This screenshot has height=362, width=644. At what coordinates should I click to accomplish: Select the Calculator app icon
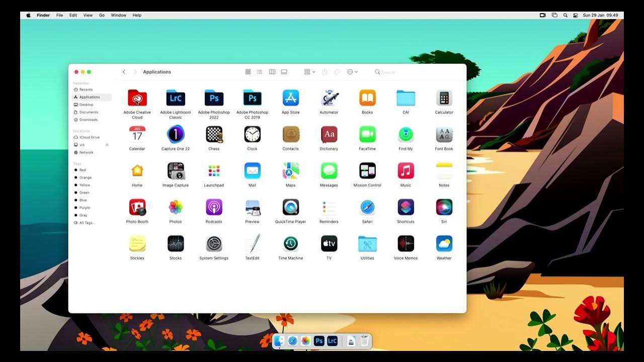[x=444, y=98]
